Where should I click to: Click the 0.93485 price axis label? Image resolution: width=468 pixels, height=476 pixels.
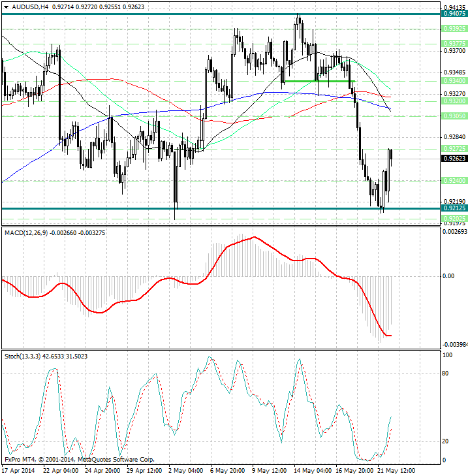(x=454, y=72)
